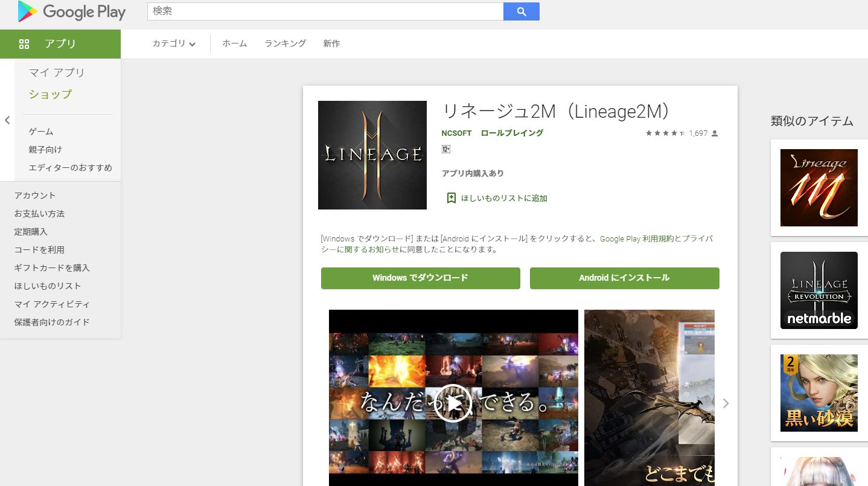Click the アプリ内購入あり text
Screen dimensions: 868x486
click(473, 173)
